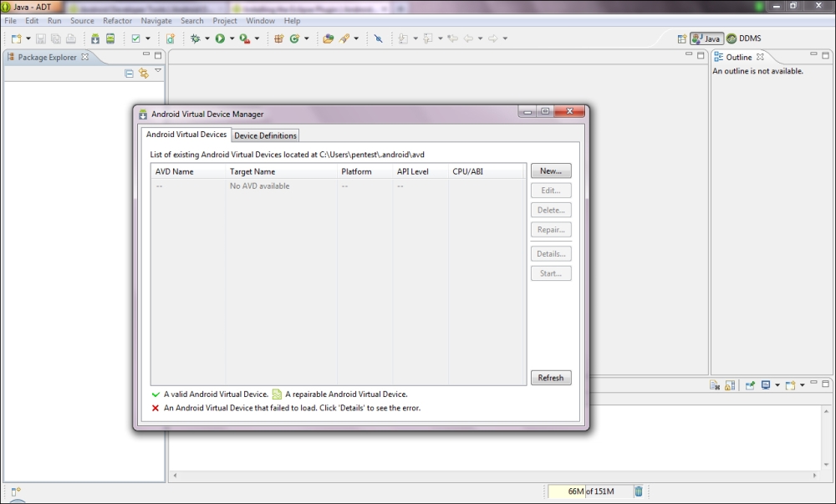Click Collapse All in Package Explorer
This screenshot has width=836, height=504.
tap(129, 74)
